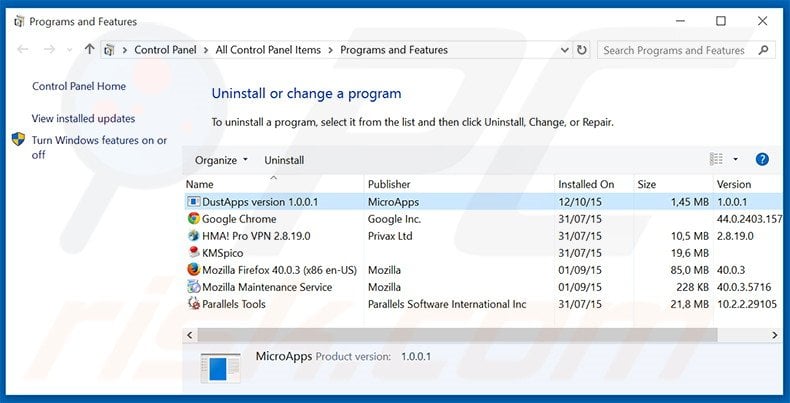Click the back navigation arrow

point(23,49)
